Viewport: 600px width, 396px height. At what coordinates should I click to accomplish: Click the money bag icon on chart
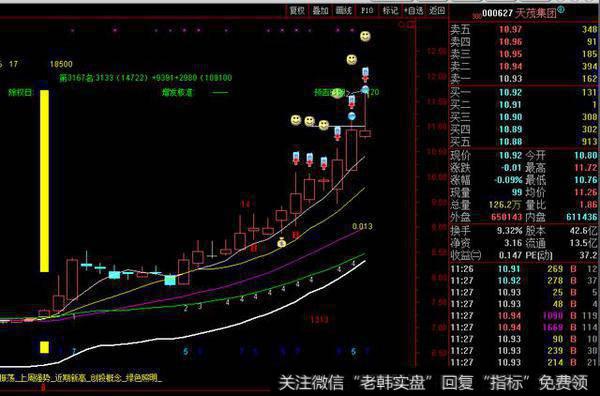point(282,242)
